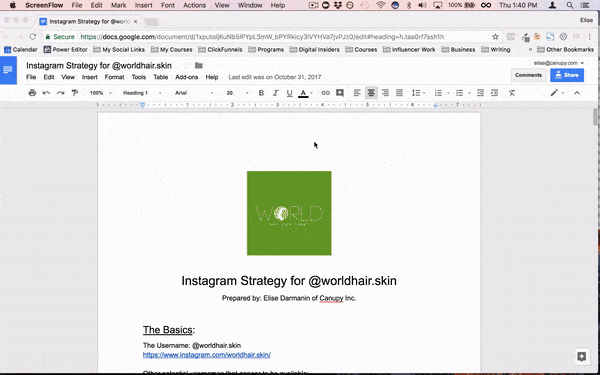Click the document title field
The width and height of the screenshot is (600, 375).
(99, 65)
